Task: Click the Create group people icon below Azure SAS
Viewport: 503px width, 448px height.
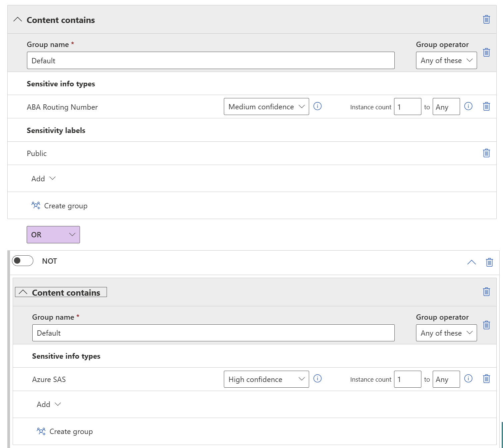Action: (41, 431)
